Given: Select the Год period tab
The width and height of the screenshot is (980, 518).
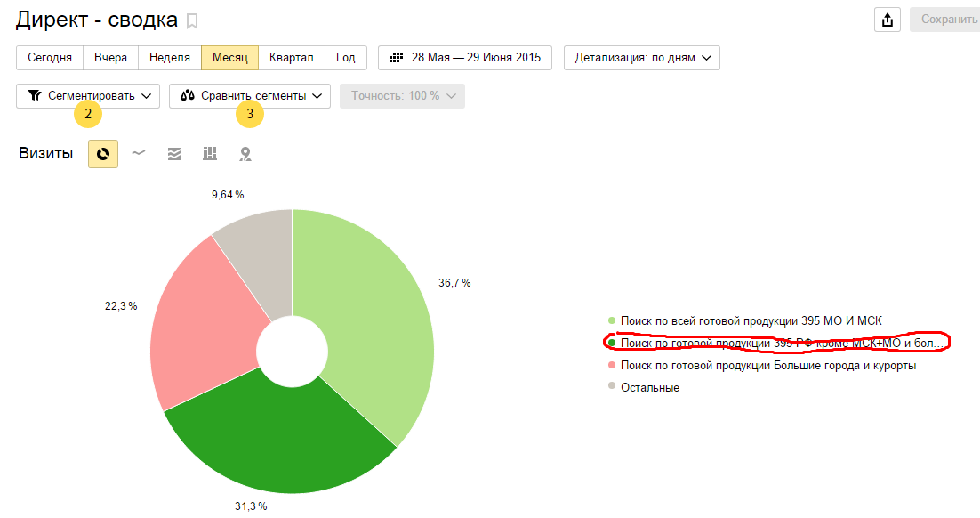Looking at the screenshot, I should point(346,58).
